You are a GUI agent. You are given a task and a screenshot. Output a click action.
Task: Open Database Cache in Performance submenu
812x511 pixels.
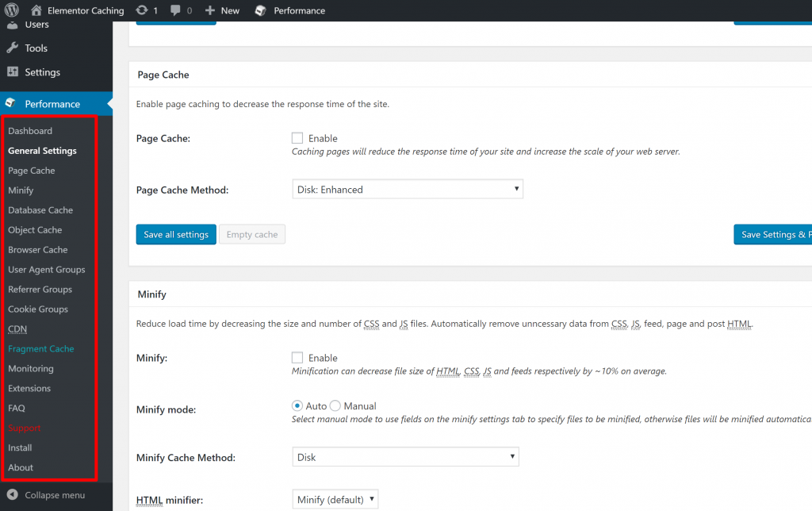pyautogui.click(x=40, y=210)
